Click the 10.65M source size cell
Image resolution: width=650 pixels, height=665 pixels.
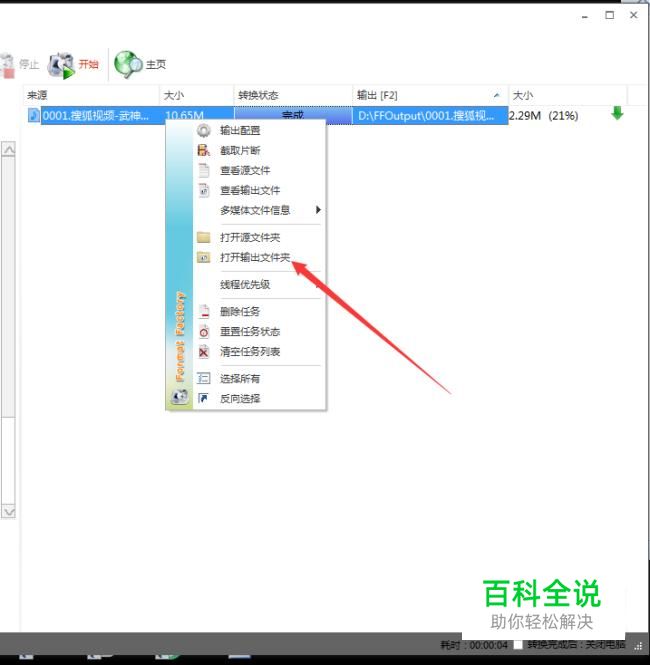(184, 115)
